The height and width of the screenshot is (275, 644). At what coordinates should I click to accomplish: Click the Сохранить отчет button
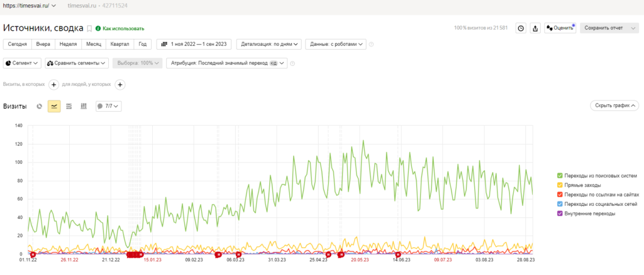(x=604, y=28)
